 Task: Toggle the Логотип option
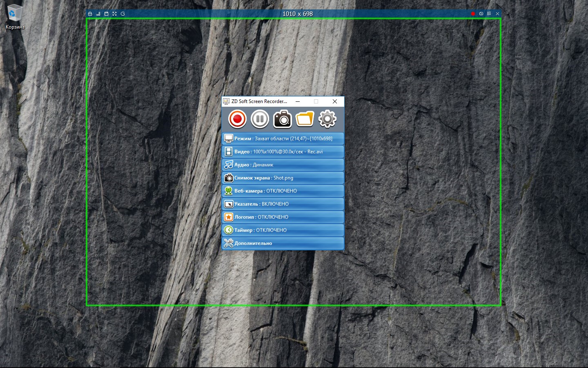(x=283, y=217)
